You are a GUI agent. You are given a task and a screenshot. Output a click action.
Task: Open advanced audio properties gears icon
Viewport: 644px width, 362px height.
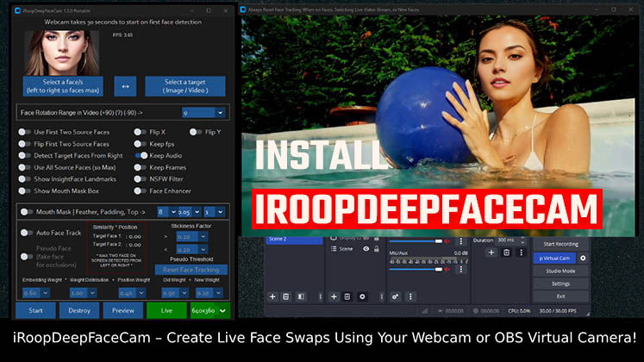(x=395, y=296)
